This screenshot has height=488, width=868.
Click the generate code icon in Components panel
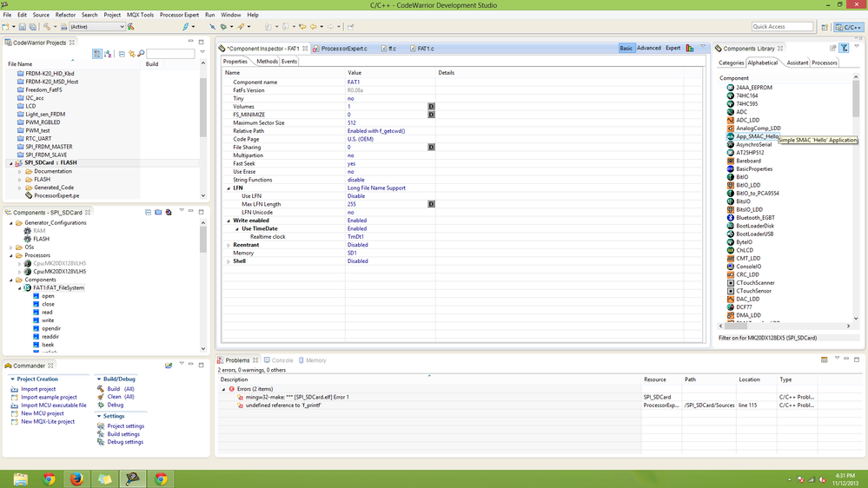pos(169,212)
